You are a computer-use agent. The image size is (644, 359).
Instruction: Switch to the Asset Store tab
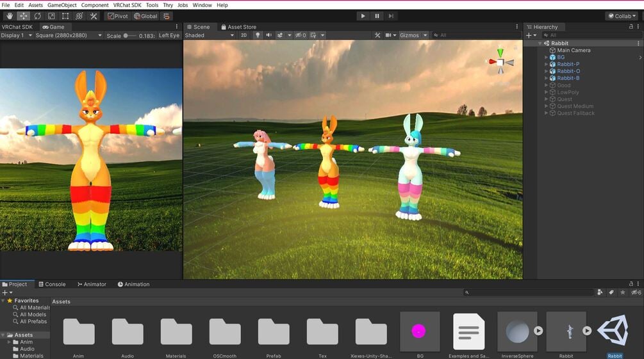pyautogui.click(x=238, y=27)
